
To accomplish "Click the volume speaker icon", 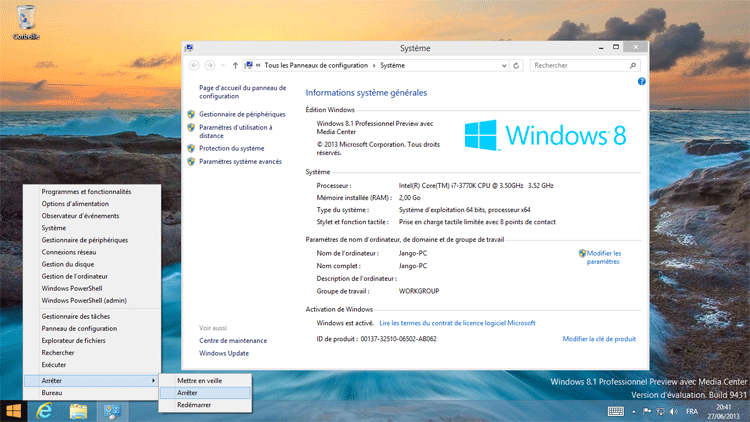I will click(x=675, y=411).
